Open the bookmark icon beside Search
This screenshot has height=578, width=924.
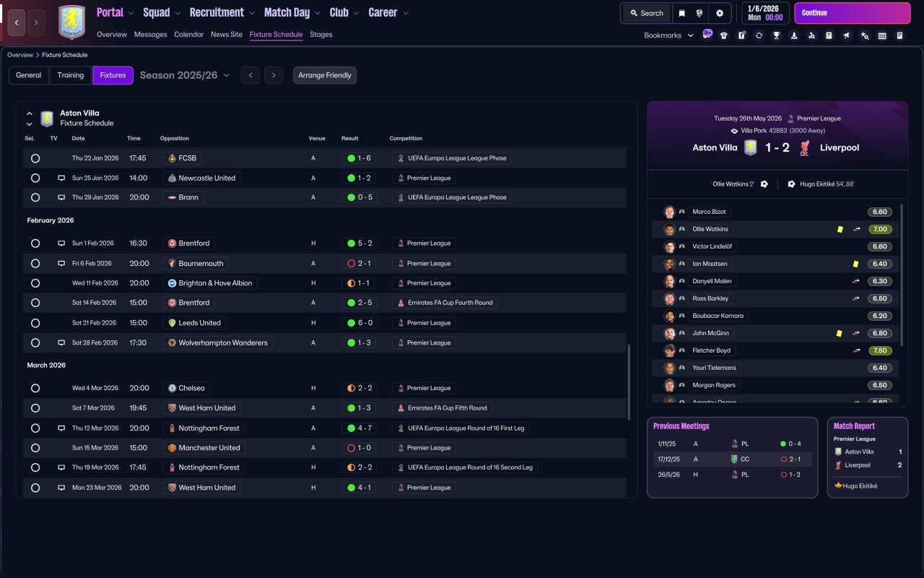pyautogui.click(x=682, y=13)
